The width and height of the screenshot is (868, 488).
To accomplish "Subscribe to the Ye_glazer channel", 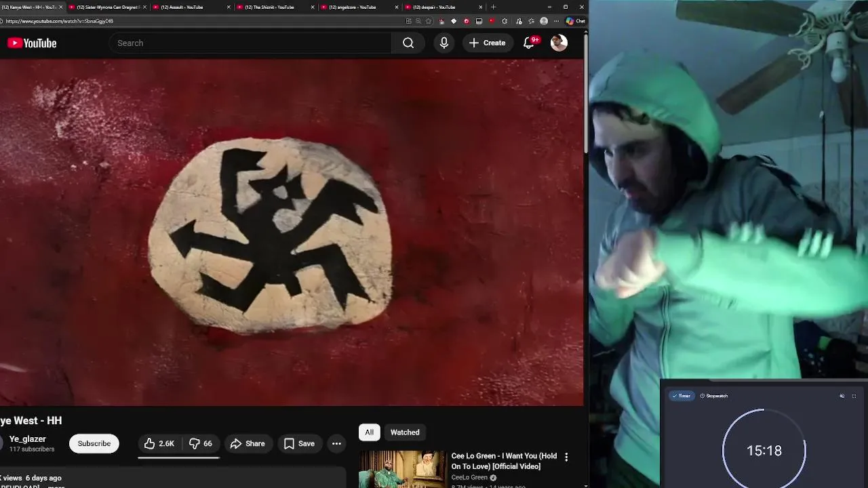I will (94, 443).
